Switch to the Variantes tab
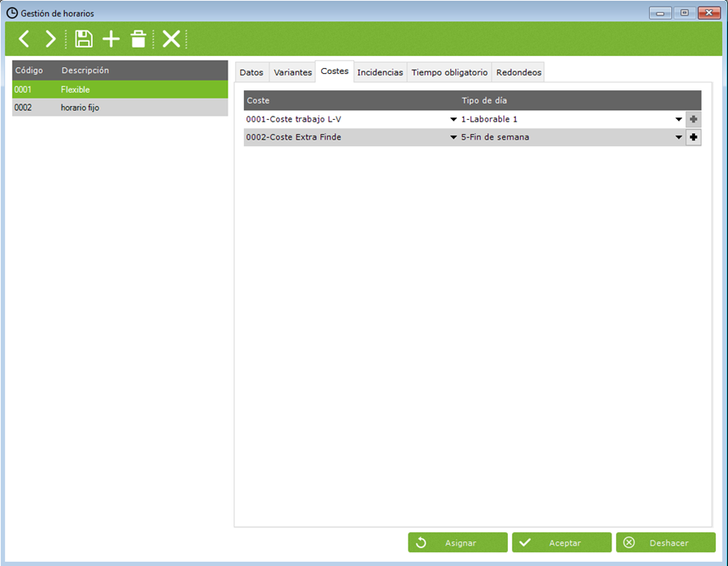728x566 pixels. [293, 72]
